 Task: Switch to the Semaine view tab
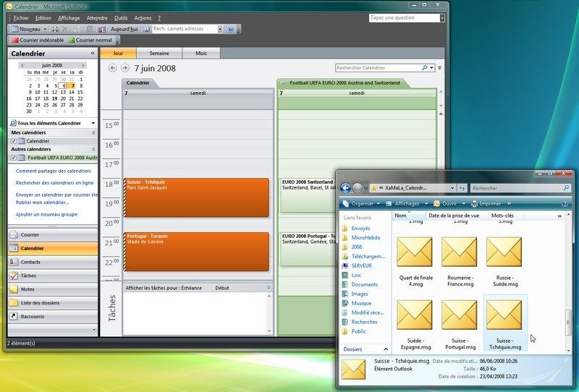(159, 54)
